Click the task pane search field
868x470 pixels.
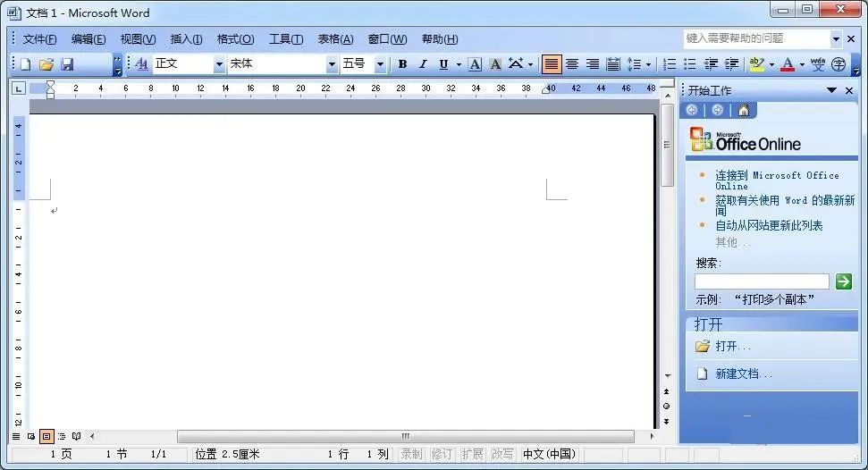click(762, 281)
